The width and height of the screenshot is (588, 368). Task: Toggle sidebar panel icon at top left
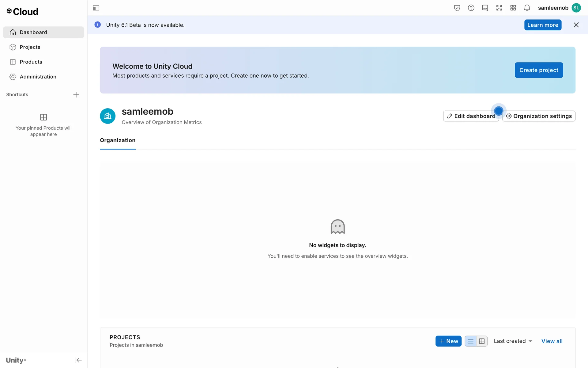96,8
